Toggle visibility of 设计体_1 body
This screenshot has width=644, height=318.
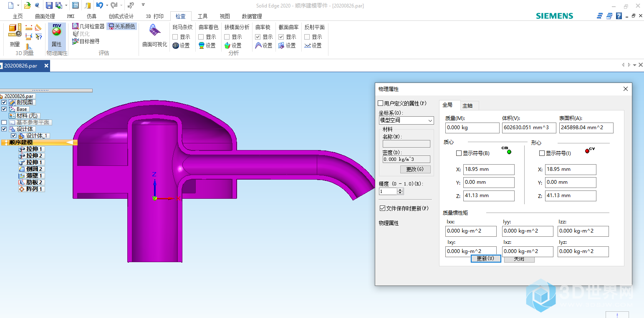[x=13, y=136]
